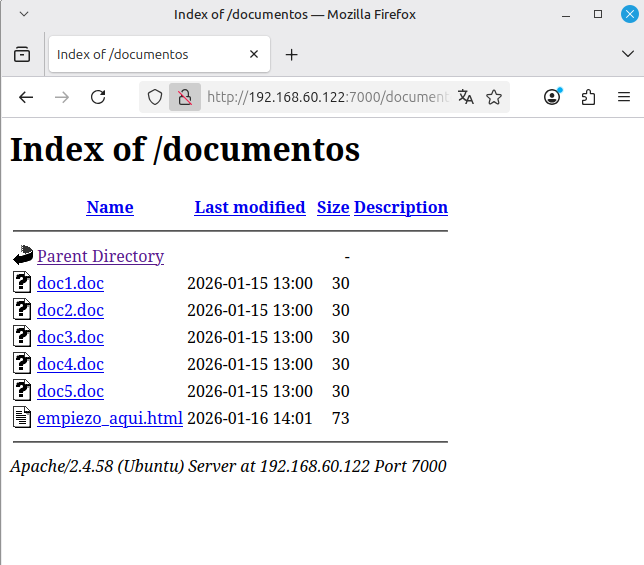The width and height of the screenshot is (644, 565).
Task: Click the tracking protection shield icon
Action: [155, 97]
